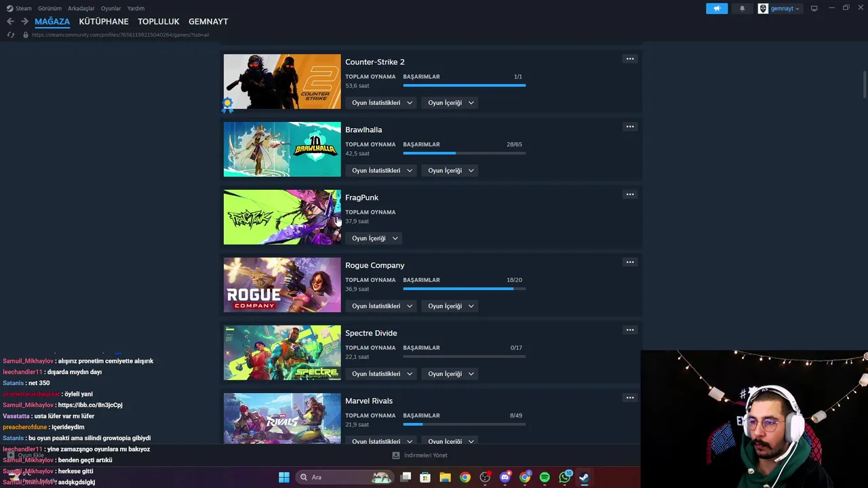
Task: Open three-dot menu for Rogue Company
Action: (x=630, y=262)
